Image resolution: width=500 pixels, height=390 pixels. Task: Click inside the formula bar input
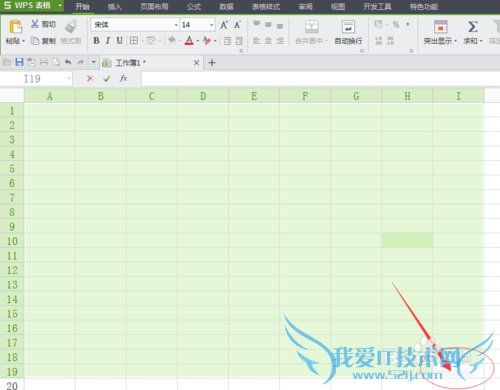(320, 79)
